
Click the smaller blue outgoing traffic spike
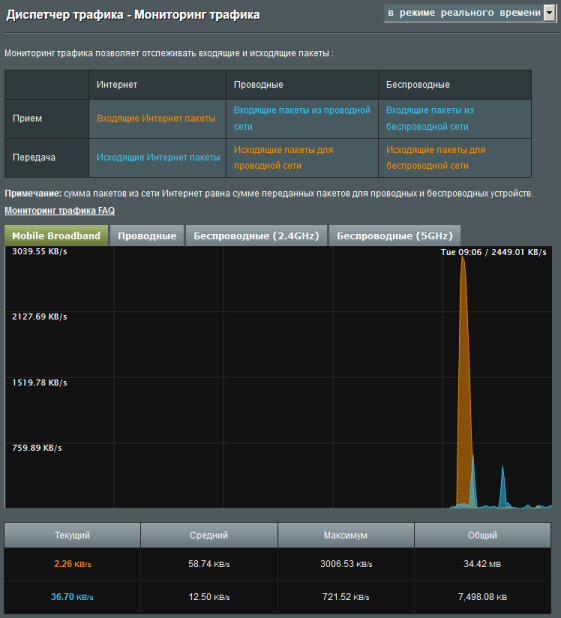point(503,489)
